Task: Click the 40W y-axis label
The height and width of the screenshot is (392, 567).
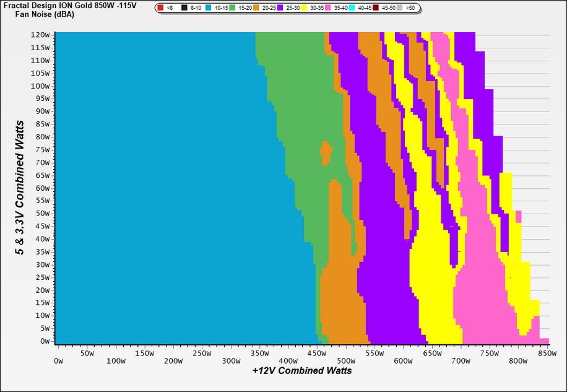Action: (42, 239)
